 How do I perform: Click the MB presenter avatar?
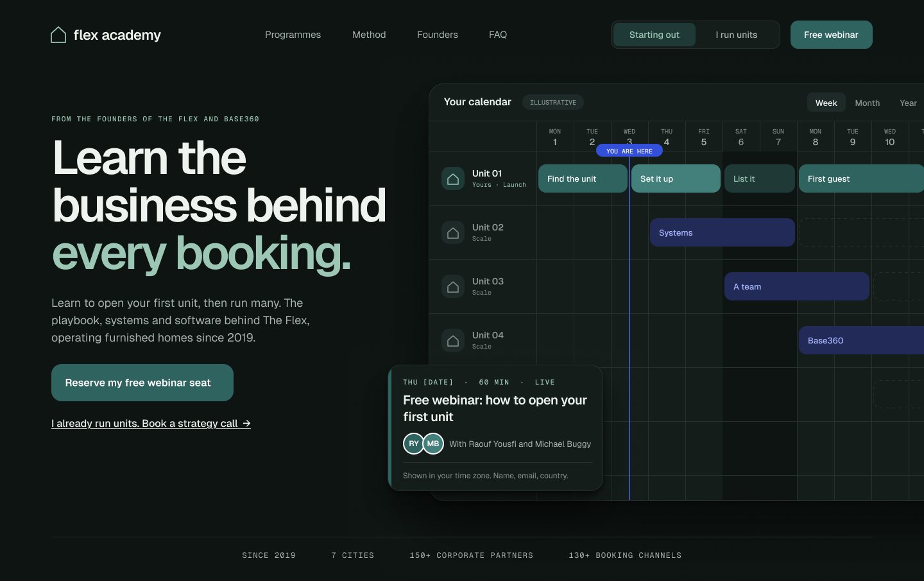(x=433, y=444)
